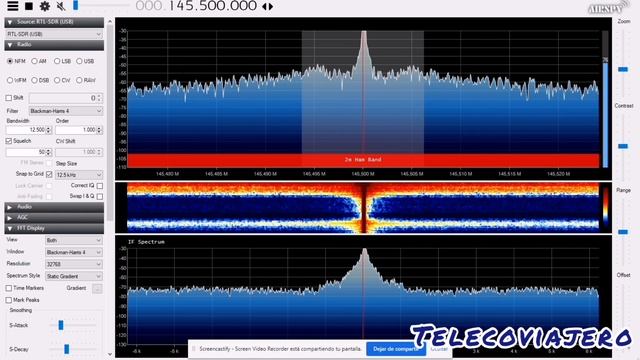Expand the Audio panel

click(x=54, y=207)
